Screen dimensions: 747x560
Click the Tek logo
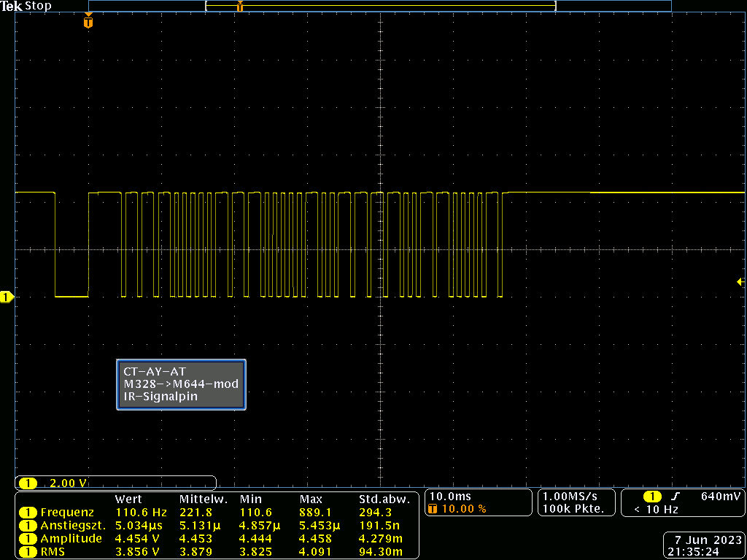(x=10, y=7)
